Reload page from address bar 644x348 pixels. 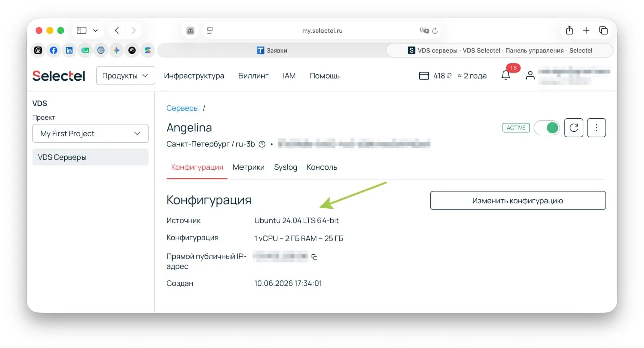coord(435,30)
